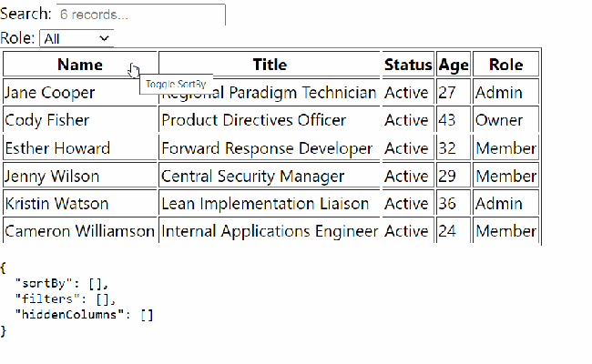Click Jenny Wilson's Member role cell

coord(505,176)
